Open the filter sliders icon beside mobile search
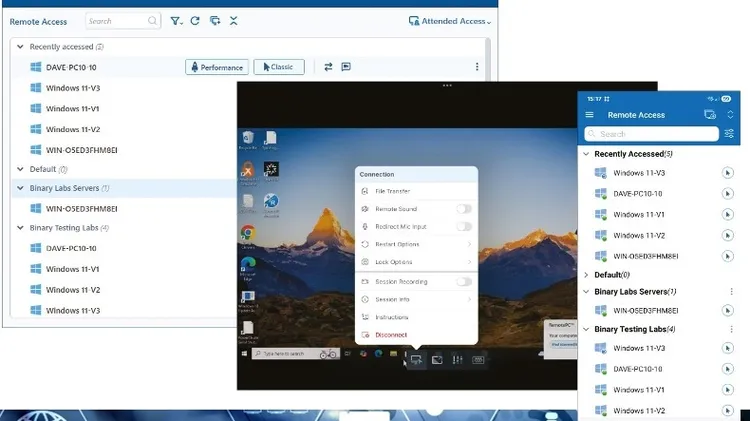 729,133
